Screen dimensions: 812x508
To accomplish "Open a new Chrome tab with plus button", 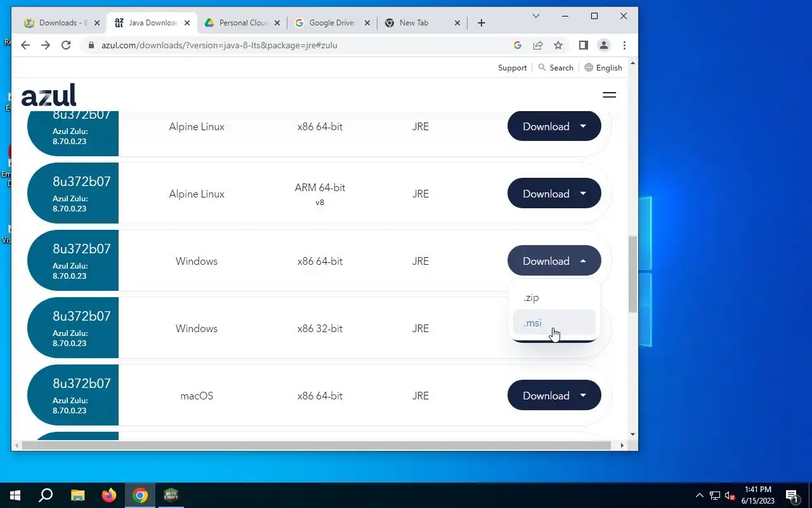I will tap(481, 23).
